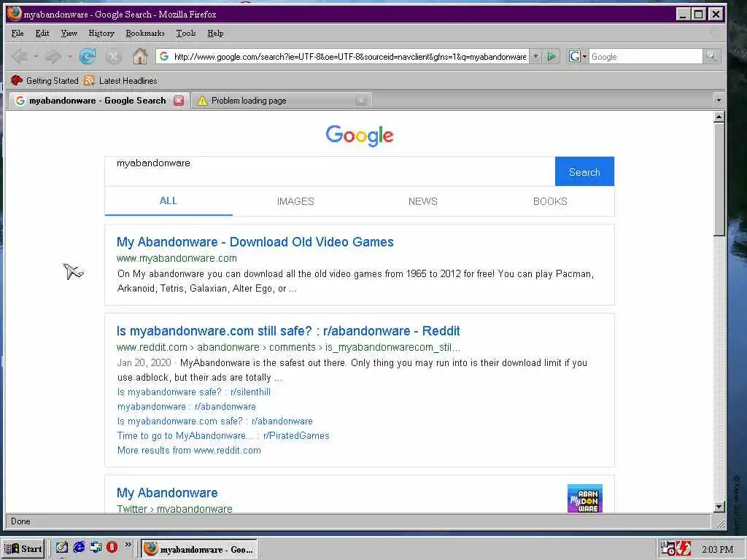Click the Start button
The width and height of the screenshot is (747, 560).
click(x=23, y=549)
